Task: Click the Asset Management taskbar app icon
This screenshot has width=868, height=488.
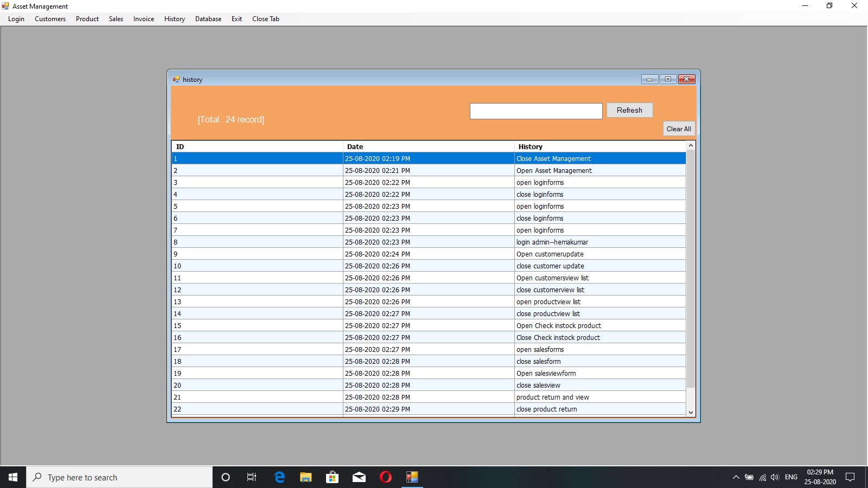Action: (x=412, y=477)
